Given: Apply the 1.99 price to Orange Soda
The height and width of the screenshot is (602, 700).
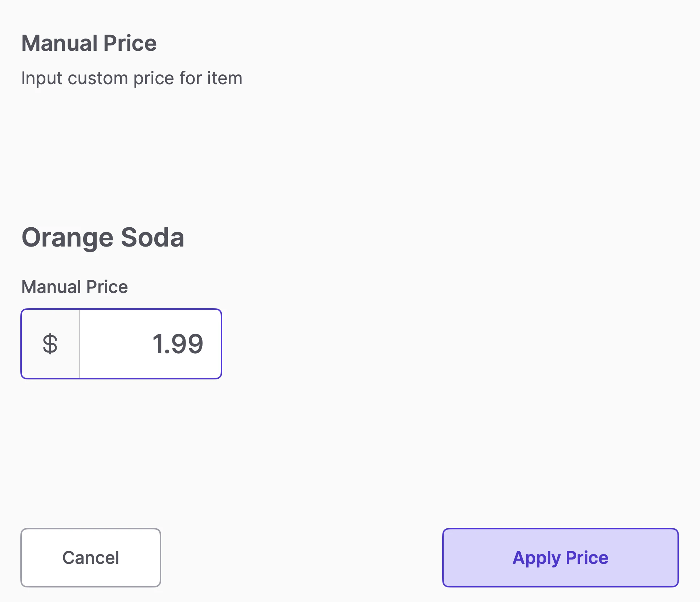Looking at the screenshot, I should 560,557.
